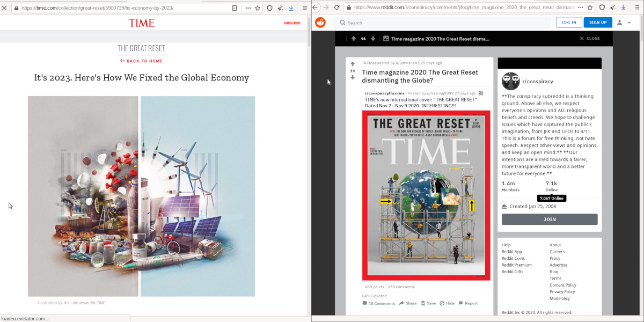Viewport: 644px width, 322px height.
Task: Open the Help footer link
Action: (506, 245)
